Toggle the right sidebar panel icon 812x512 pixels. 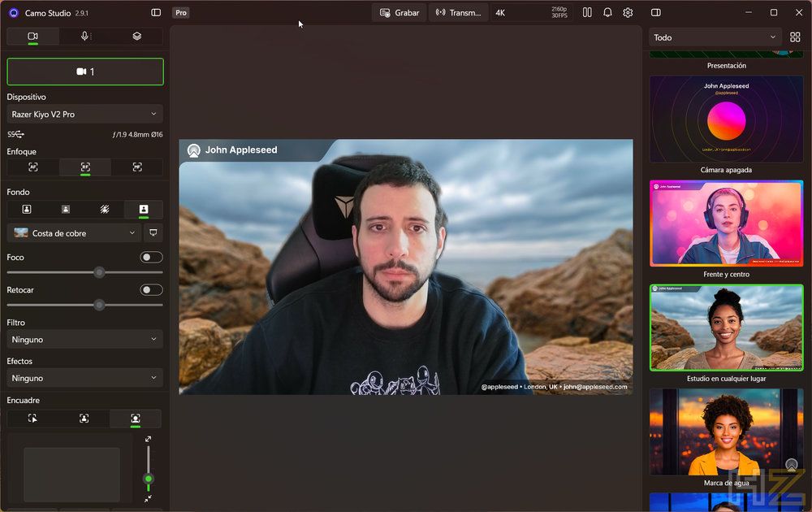coord(655,12)
